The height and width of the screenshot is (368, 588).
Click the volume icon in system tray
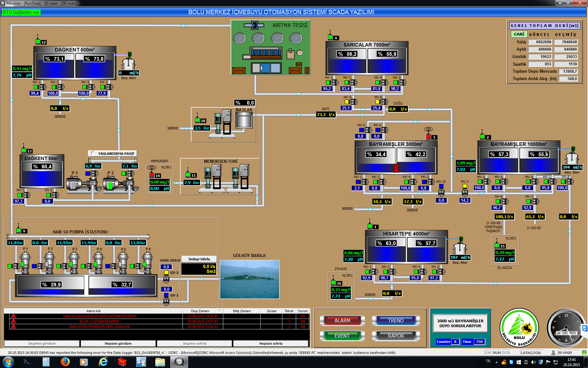(533, 362)
